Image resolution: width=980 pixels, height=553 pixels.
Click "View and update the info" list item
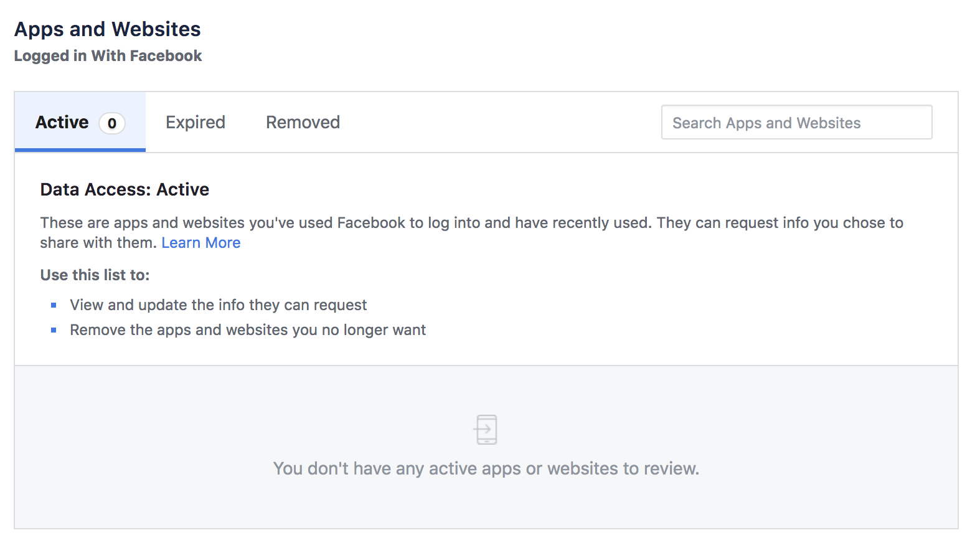click(x=218, y=305)
